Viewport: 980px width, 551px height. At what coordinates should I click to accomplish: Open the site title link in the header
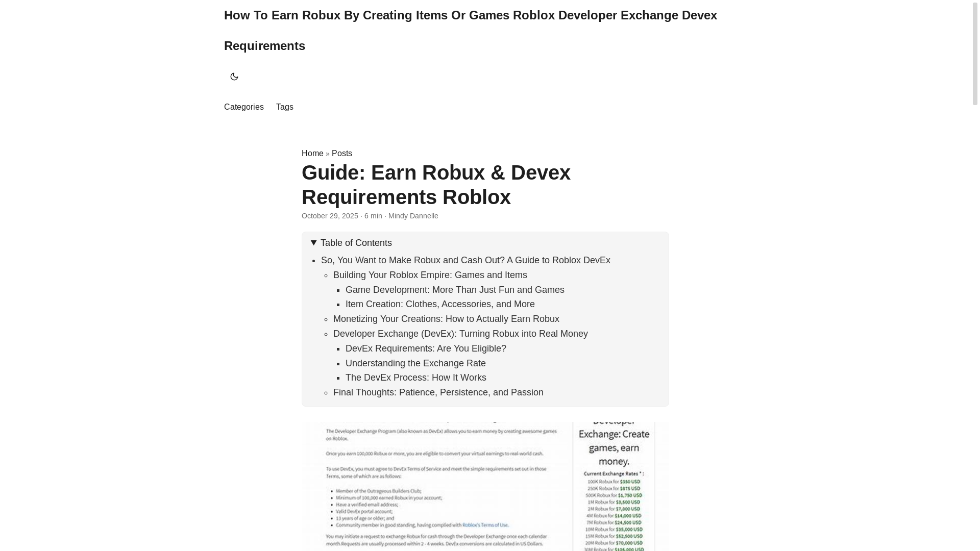click(470, 31)
